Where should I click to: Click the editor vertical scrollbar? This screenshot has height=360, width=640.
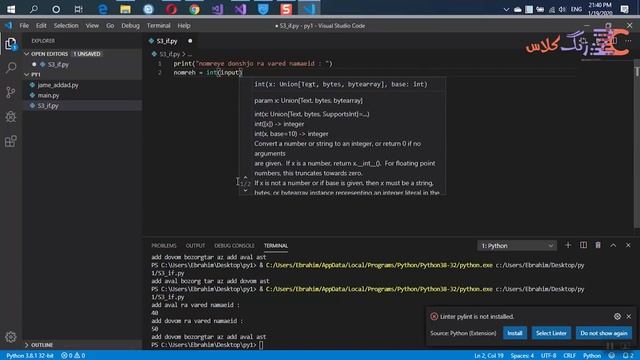[637, 145]
